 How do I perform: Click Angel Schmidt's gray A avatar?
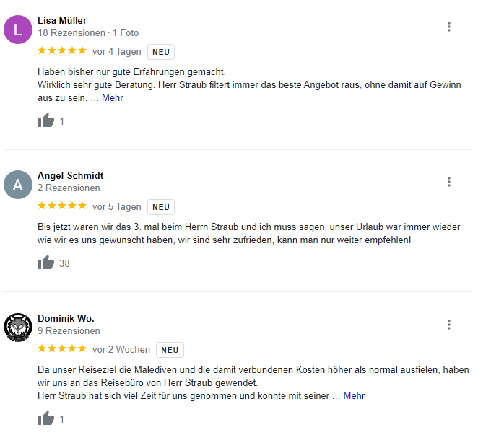18,185
